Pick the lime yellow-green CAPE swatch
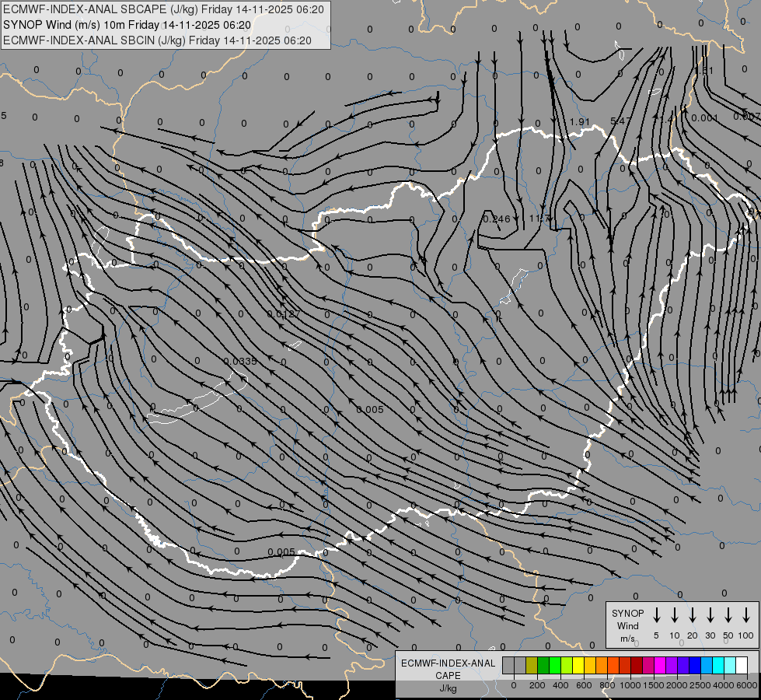761x700 pixels. coord(567,666)
